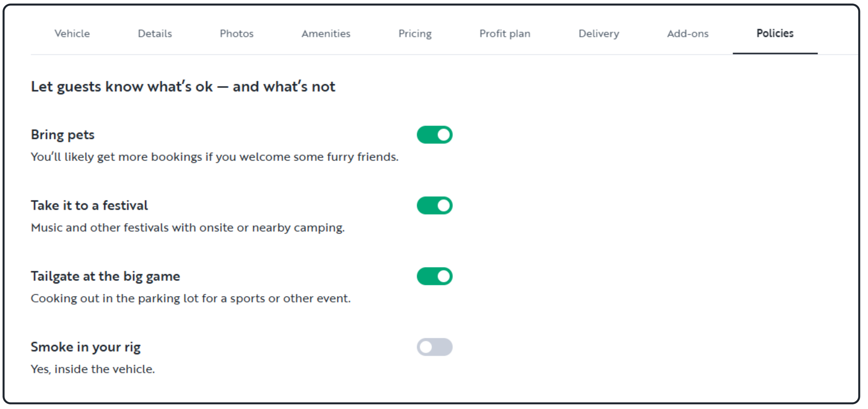Click the 'Let guests know' page heading
Viewport: 868px width, 409px height.
(x=183, y=87)
